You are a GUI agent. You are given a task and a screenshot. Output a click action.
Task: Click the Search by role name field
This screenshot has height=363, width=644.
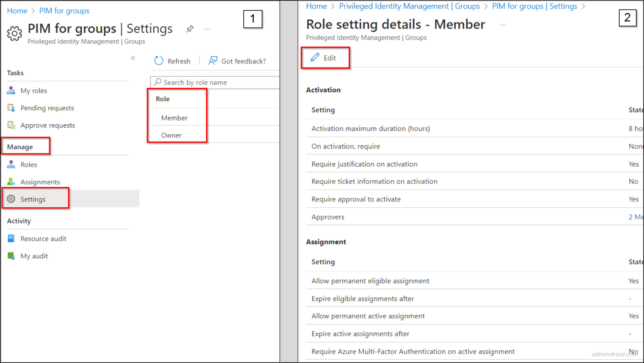214,82
